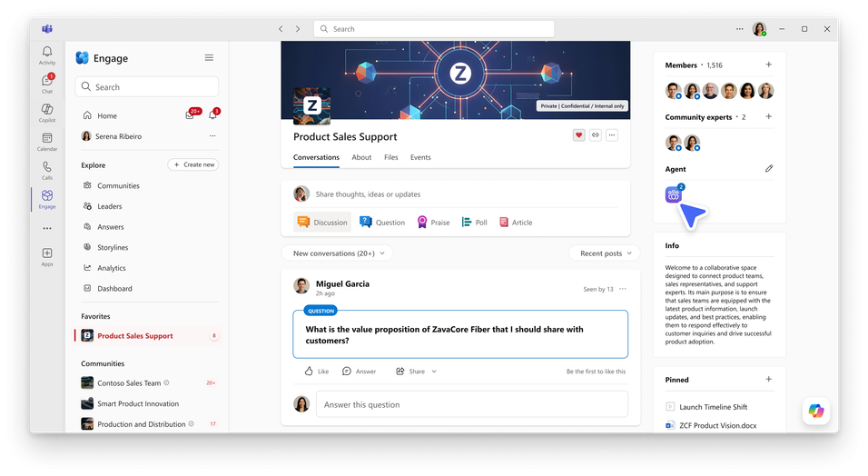
Task: Open more options beside Serena Ribeiro
Action: click(x=212, y=135)
